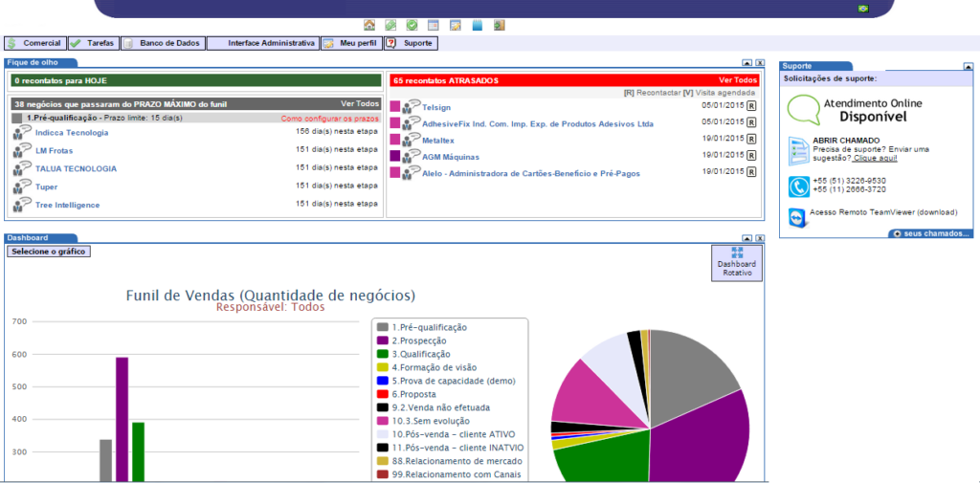Click the pink status square beside Metaltex
Image resolution: width=980 pixels, height=483 pixels.
pyautogui.click(x=395, y=140)
